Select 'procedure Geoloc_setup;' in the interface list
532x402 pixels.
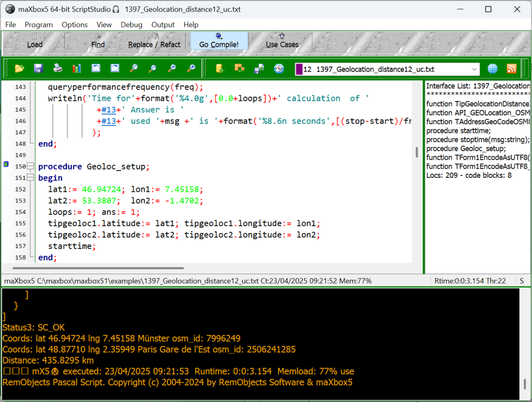(x=466, y=149)
